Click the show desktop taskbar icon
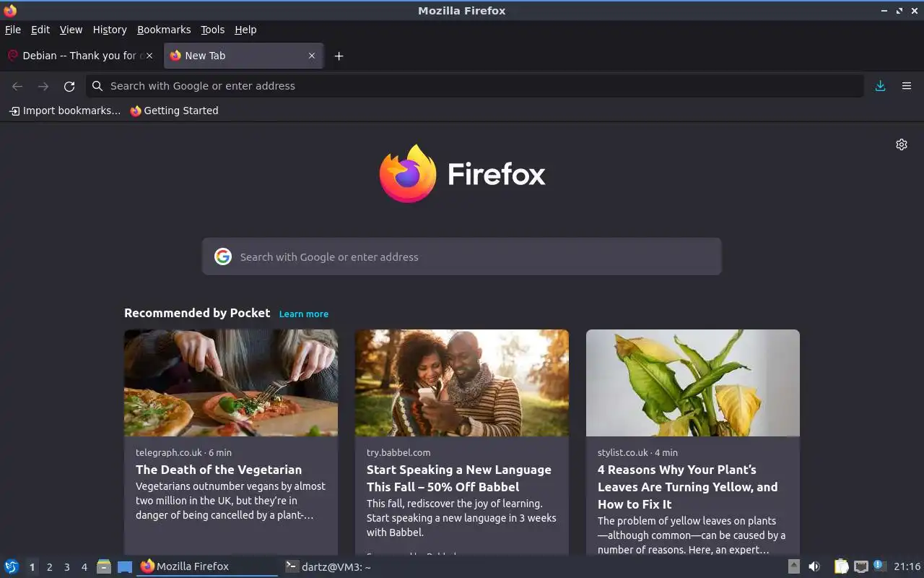The height and width of the screenshot is (578, 924). click(x=125, y=566)
